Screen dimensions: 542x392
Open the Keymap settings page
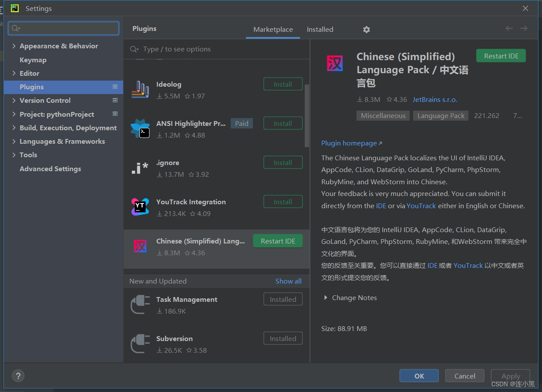click(x=33, y=60)
